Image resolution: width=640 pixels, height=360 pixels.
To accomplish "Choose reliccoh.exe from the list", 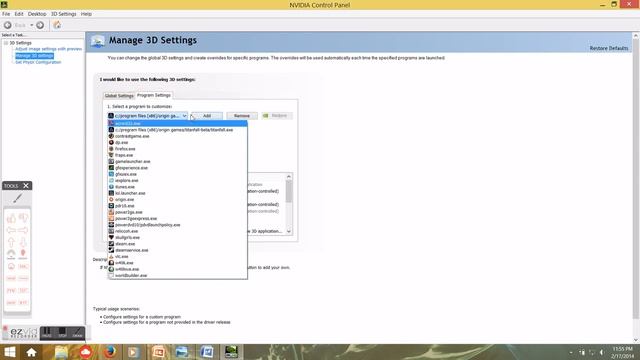I will click(178, 231).
